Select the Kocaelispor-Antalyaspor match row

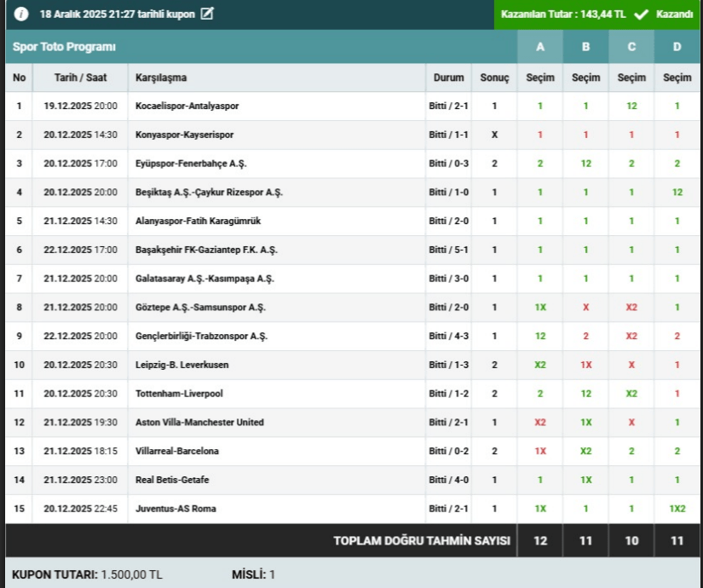[x=187, y=107]
